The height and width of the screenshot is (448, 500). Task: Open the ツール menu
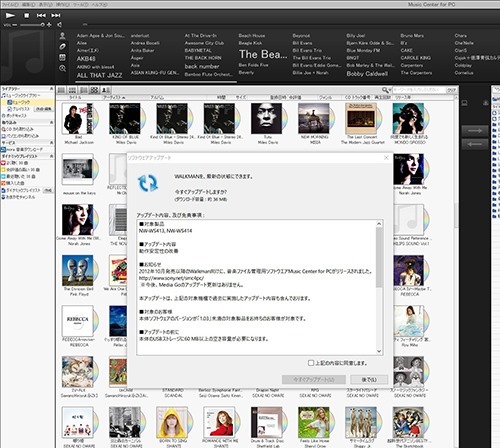(81, 5)
